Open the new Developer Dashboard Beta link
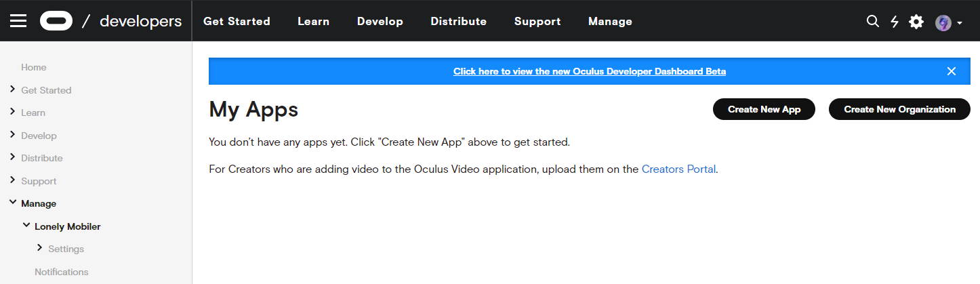 589,71
